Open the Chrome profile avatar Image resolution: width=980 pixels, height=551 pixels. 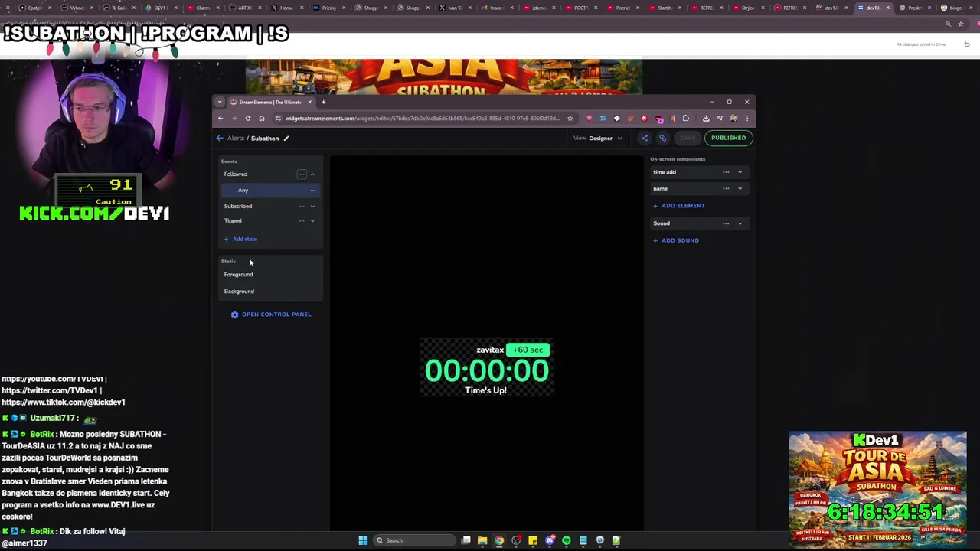[x=733, y=119]
